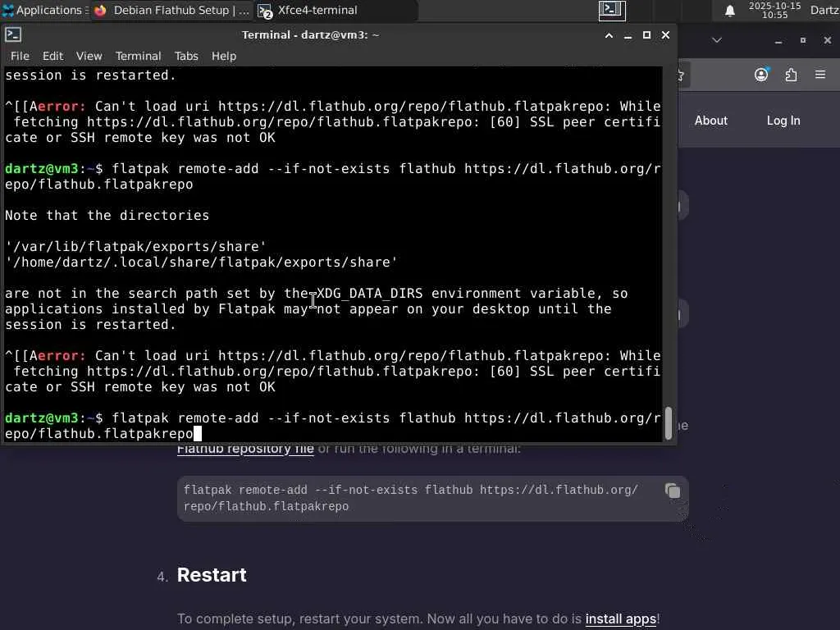This screenshot has width=840, height=630.
Task: Open the install apps link
Action: pos(620,619)
